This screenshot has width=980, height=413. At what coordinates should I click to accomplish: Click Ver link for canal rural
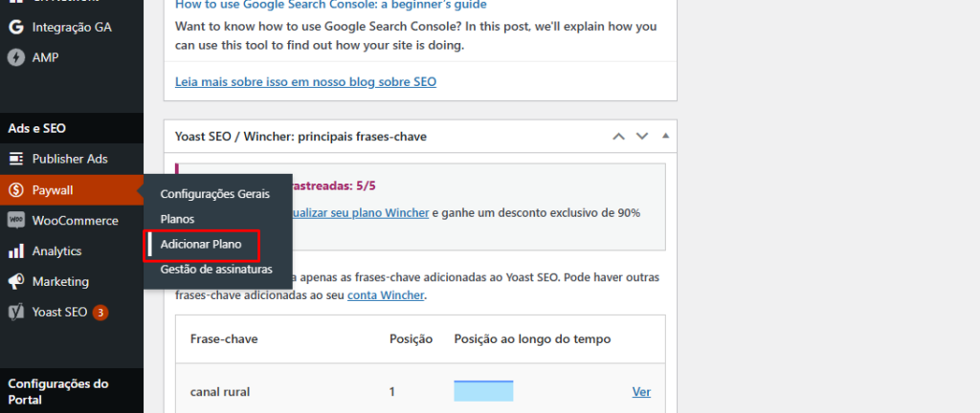click(x=641, y=392)
